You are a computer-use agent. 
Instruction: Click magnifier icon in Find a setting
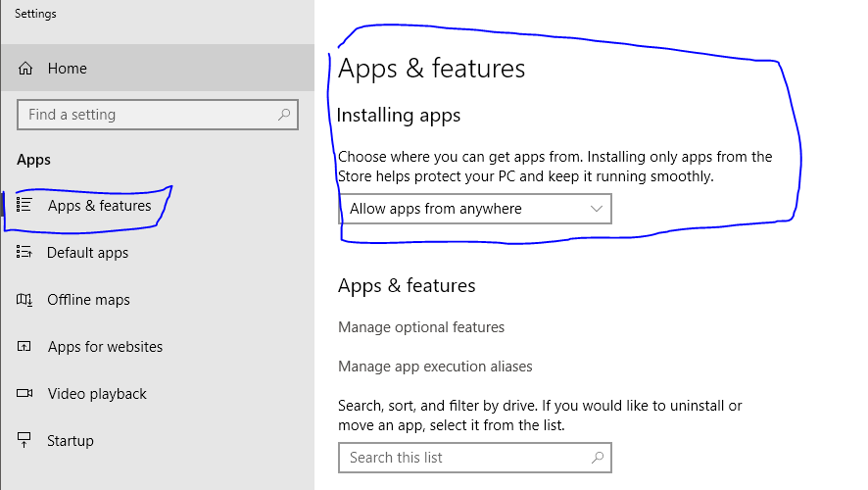click(284, 115)
